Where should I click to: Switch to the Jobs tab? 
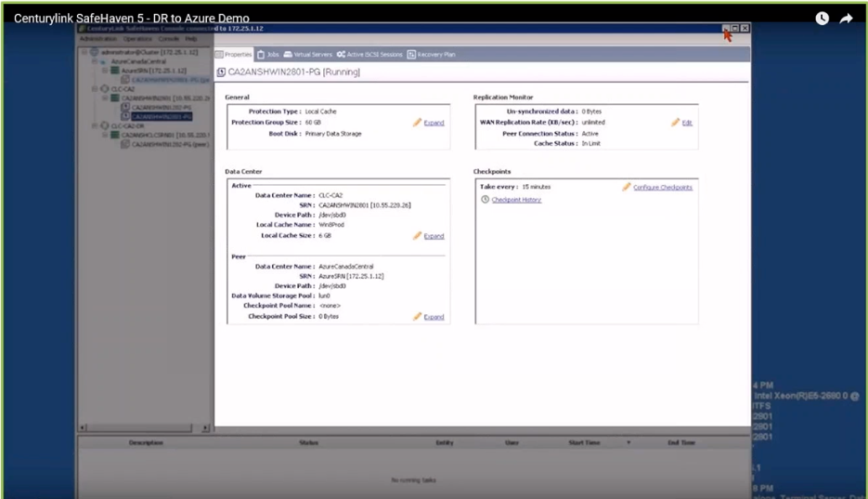click(x=268, y=54)
